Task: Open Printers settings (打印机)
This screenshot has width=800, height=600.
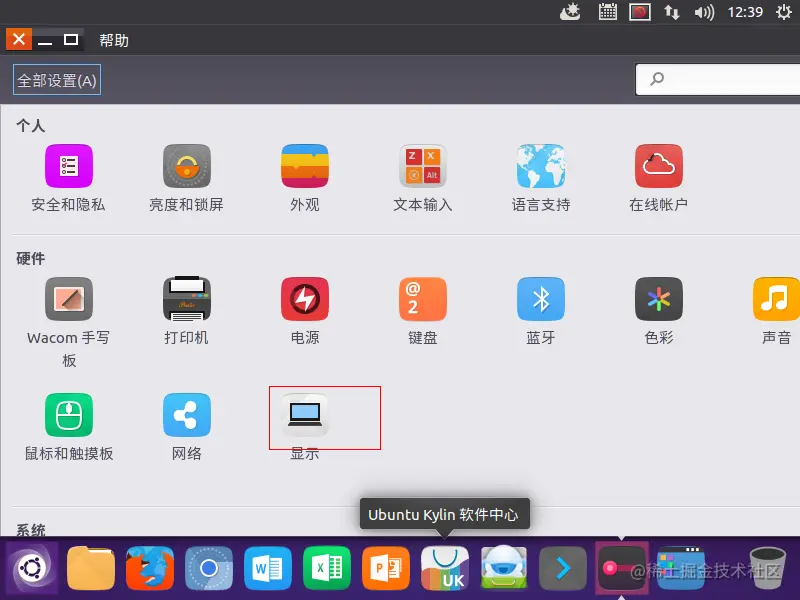Action: click(187, 311)
